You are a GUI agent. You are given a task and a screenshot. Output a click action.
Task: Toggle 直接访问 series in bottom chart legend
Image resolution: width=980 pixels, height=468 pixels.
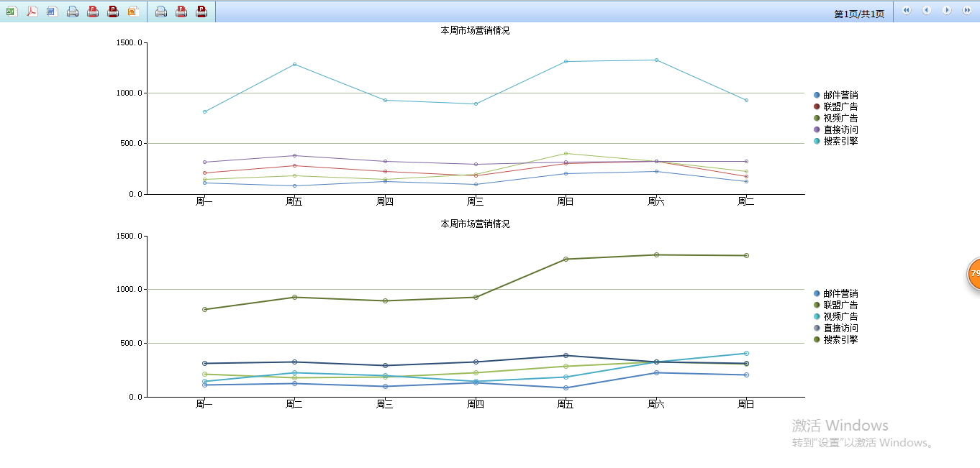[835, 328]
